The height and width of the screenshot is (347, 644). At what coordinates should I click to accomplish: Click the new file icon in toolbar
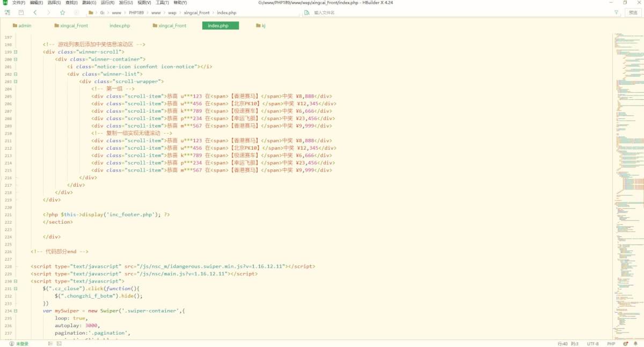[x=7, y=12]
